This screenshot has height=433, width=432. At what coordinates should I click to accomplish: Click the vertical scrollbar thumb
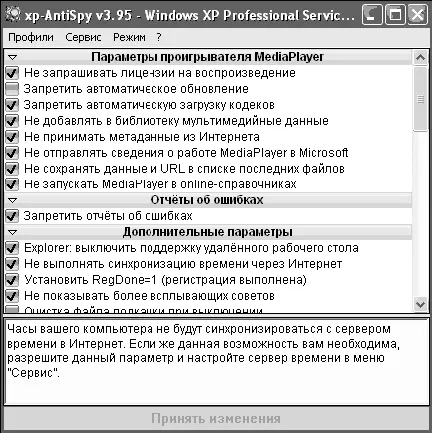click(x=420, y=99)
